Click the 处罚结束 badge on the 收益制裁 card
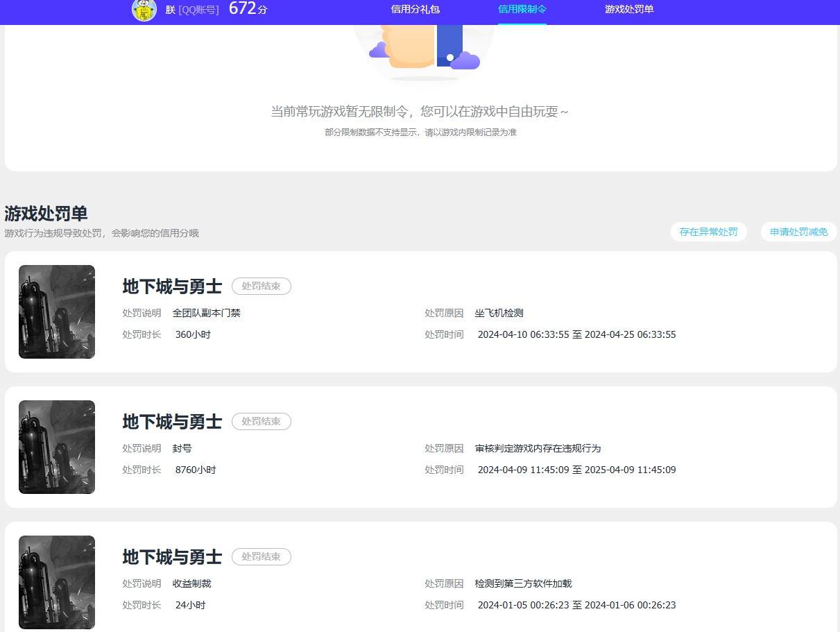 pos(262,557)
